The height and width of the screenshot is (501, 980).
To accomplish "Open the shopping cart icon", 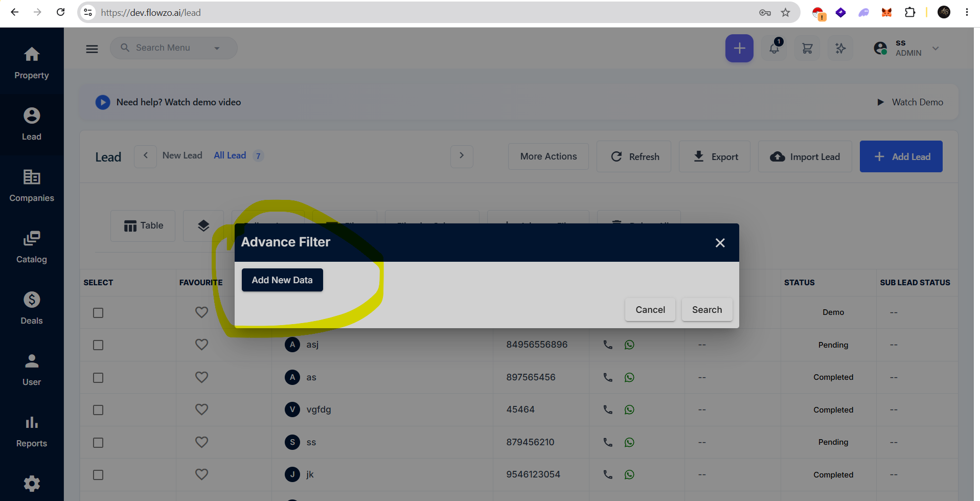I will pos(808,49).
